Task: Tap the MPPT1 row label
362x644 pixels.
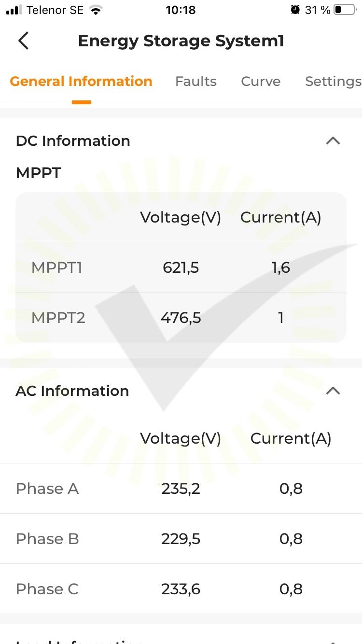Action: point(56,267)
